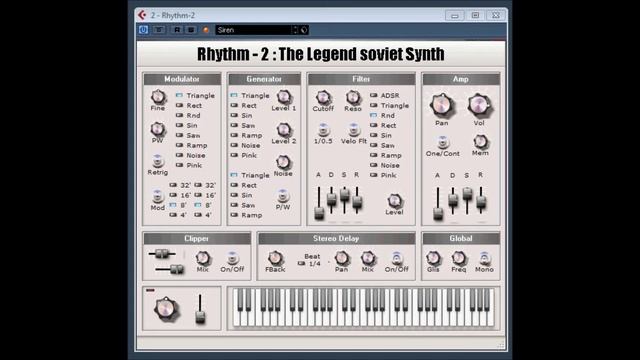Toggle Clipper On/Off switch
Screen dimensions: 640x360
click(232, 258)
